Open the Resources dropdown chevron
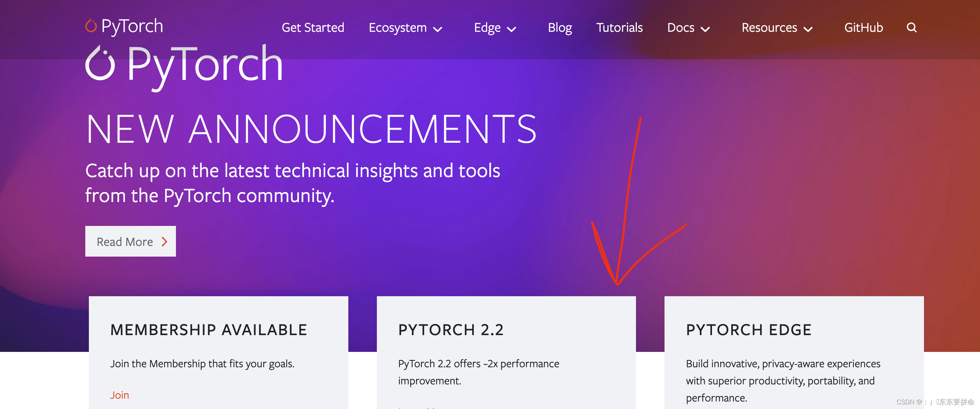This screenshot has width=980, height=409. pyautogui.click(x=808, y=29)
